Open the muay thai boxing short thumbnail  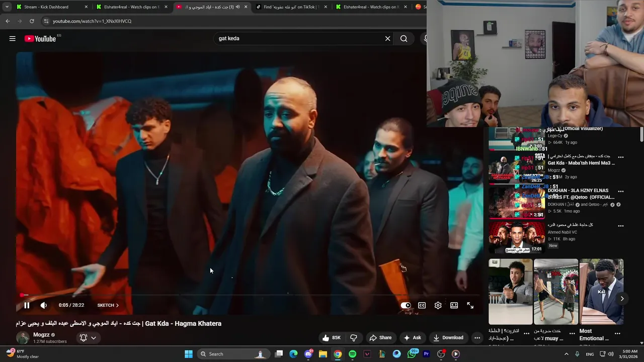coord(556,292)
